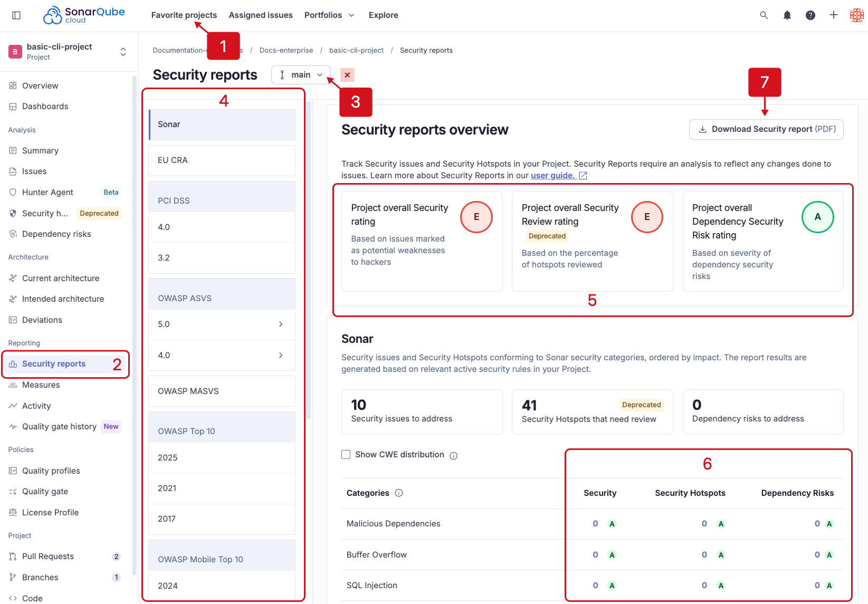Image resolution: width=868 pixels, height=604 pixels.
Task: Click Security count for Malicious Dependencies
Action: tap(595, 524)
